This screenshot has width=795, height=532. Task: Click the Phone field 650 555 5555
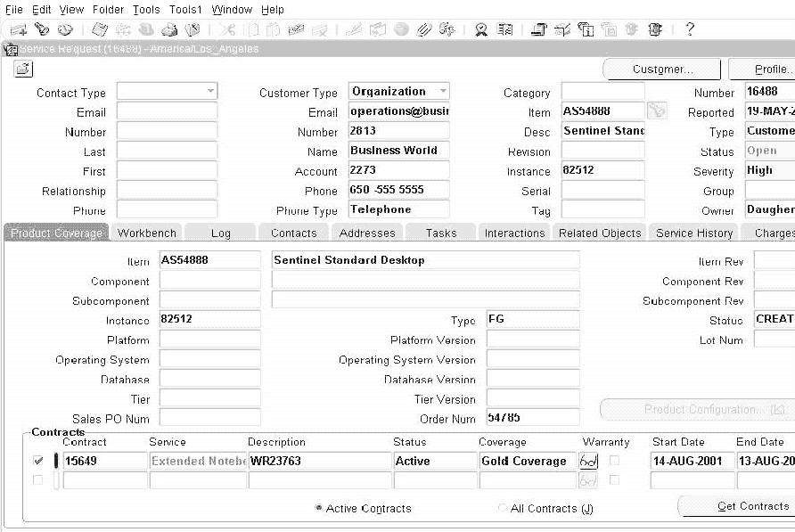(x=399, y=190)
